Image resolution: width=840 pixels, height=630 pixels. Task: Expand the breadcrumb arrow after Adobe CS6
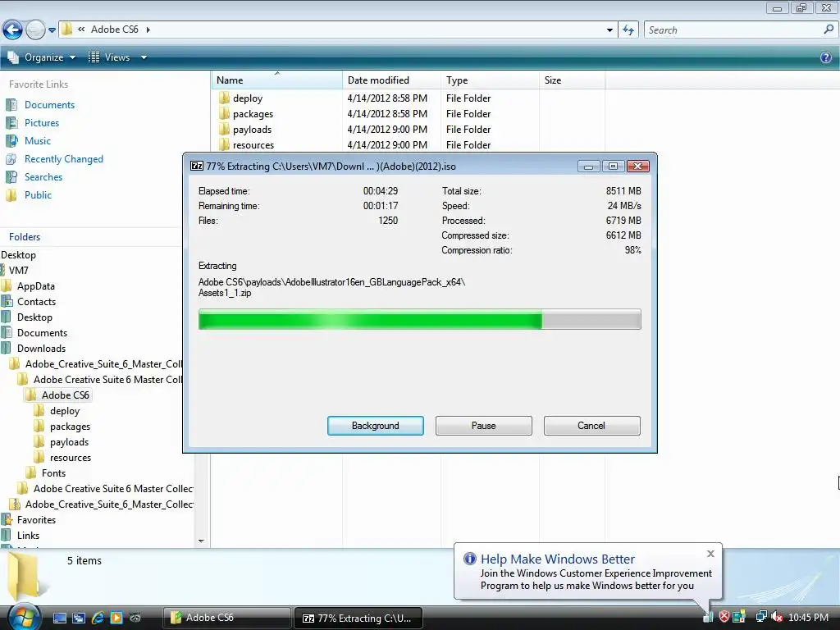148,30
